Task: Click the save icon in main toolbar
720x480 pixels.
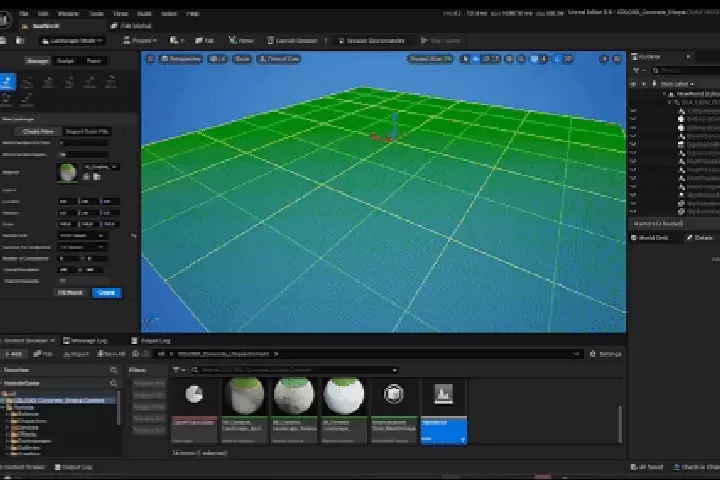Action: click(x=3, y=40)
